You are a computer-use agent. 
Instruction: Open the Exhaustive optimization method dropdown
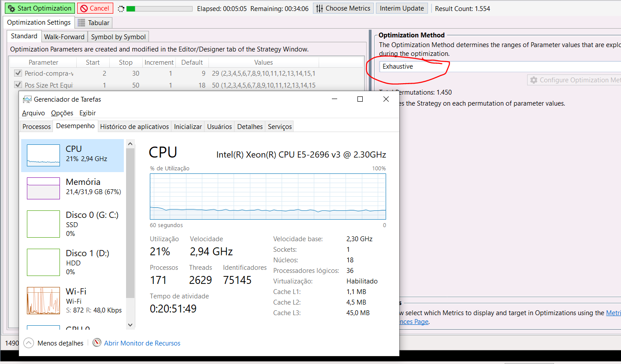pos(498,66)
